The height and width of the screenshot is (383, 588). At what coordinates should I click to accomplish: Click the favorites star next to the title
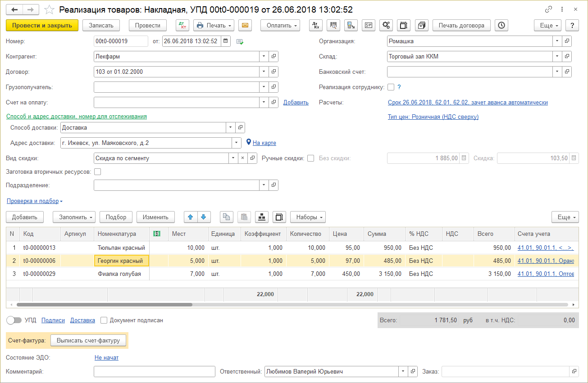click(50, 9)
